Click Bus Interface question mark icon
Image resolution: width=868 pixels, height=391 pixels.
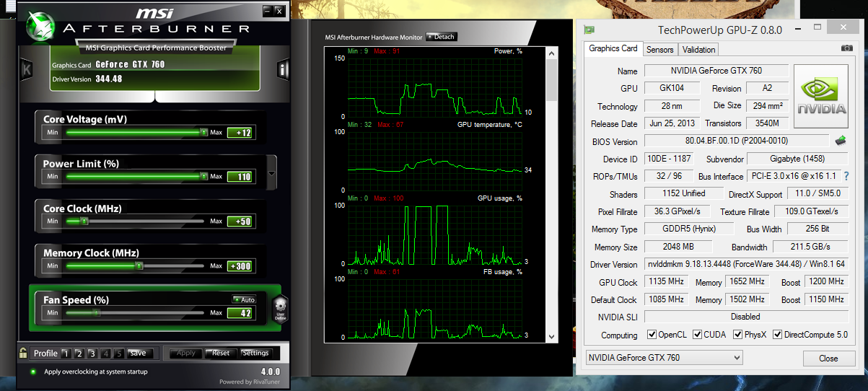point(846,176)
